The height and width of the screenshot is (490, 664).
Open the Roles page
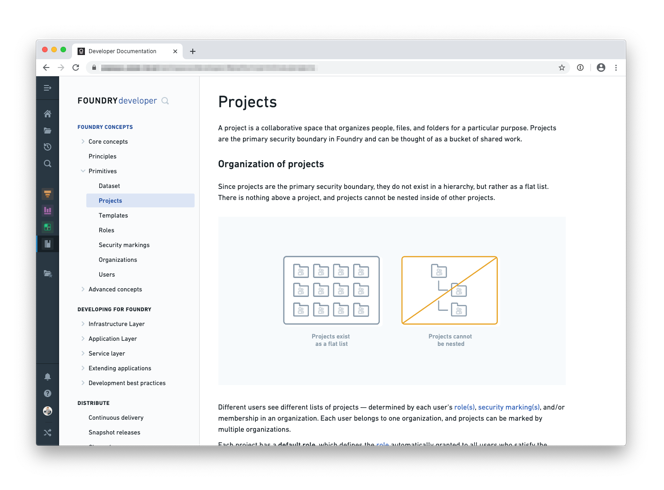click(106, 230)
